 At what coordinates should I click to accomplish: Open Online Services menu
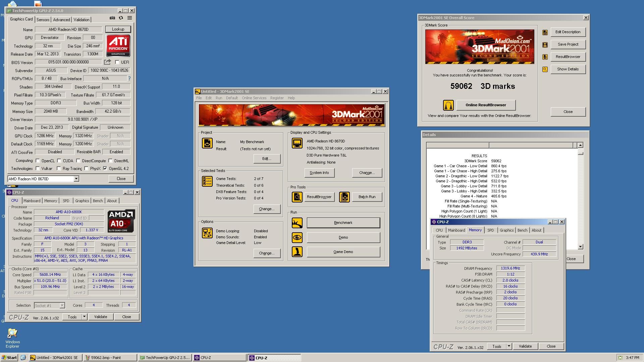tap(254, 98)
